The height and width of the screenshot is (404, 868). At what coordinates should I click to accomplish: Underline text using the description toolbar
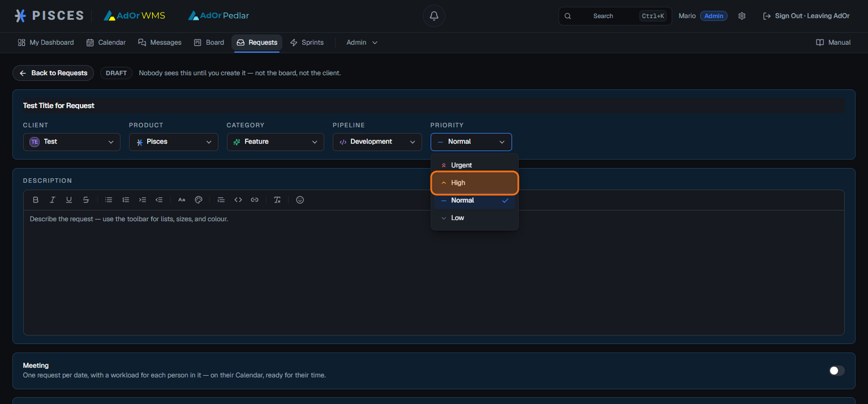[x=69, y=200]
